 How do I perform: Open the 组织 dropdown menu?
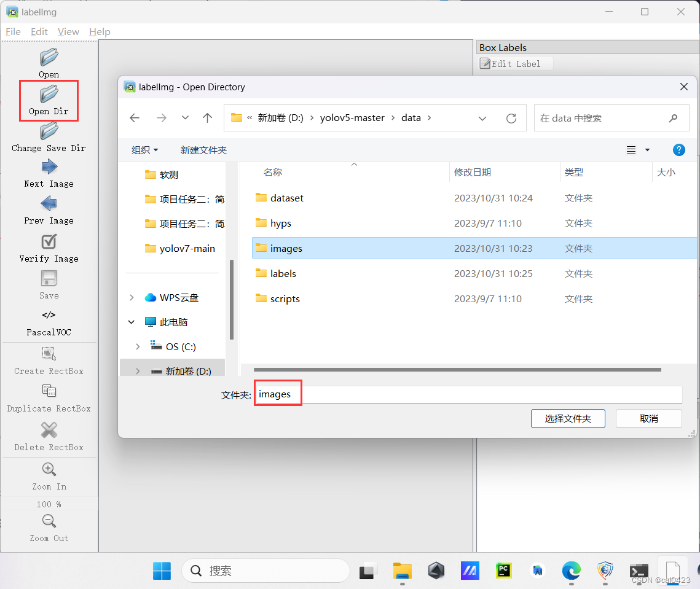click(x=144, y=150)
